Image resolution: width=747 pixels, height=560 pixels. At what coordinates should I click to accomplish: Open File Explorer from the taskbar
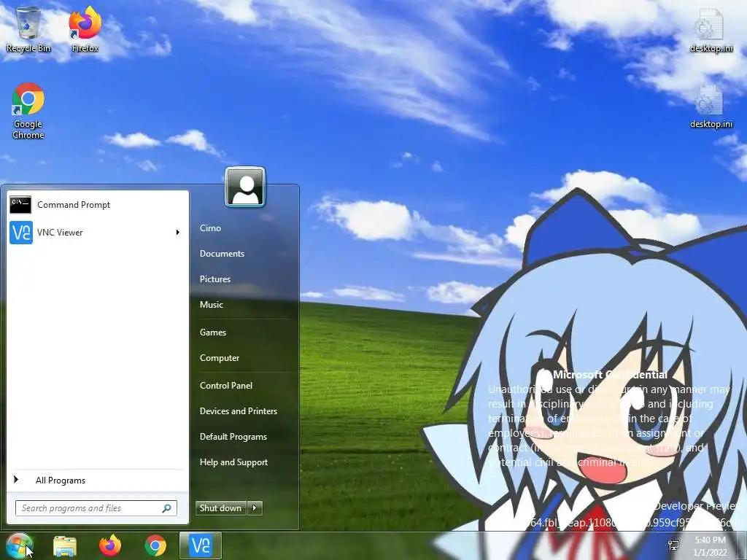65,545
